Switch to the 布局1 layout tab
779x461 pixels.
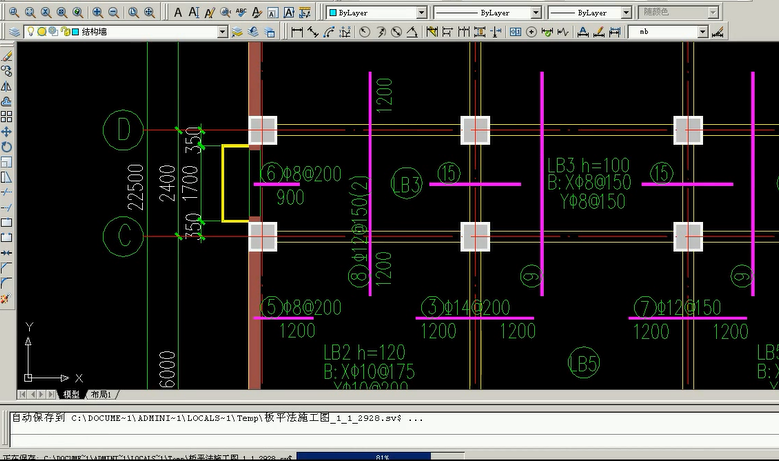(101, 394)
